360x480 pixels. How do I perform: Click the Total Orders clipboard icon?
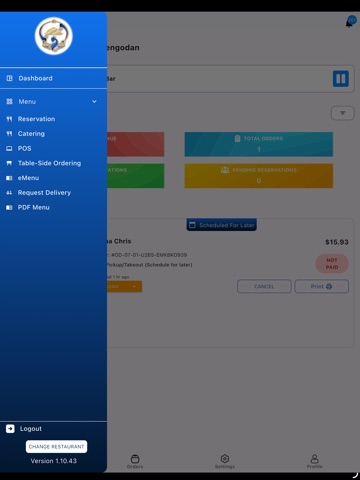pyautogui.click(x=237, y=138)
